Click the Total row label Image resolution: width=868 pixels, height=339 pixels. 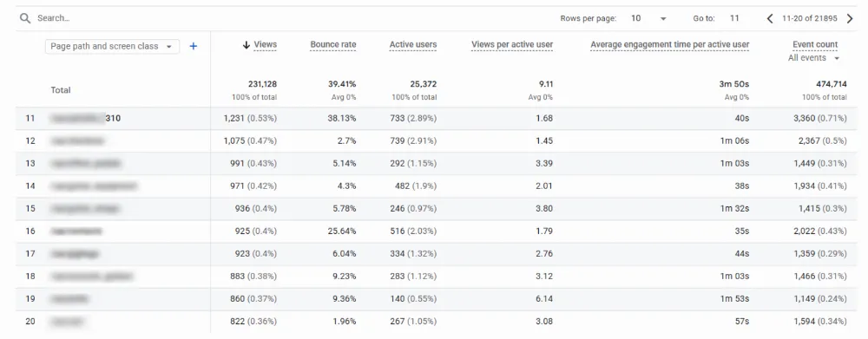tap(61, 90)
